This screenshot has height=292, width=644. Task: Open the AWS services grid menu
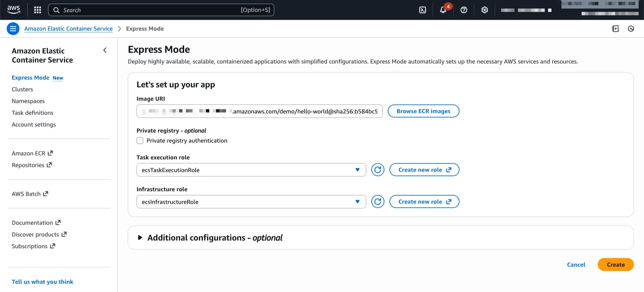click(38, 10)
